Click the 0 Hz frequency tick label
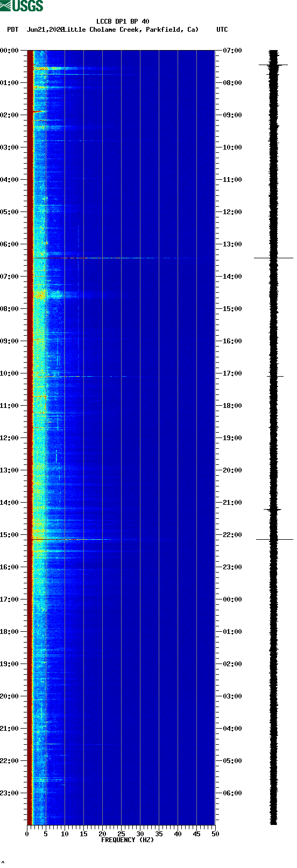Screen dimensions: 297x868 point(27,834)
